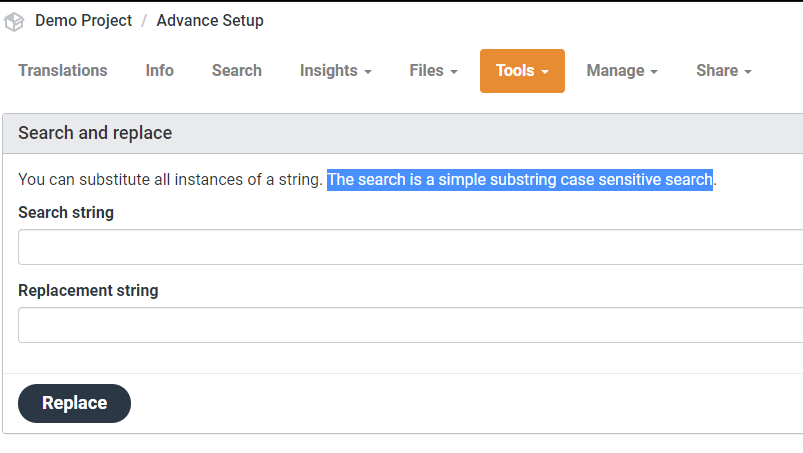Select the Search navigation tab
The image size is (803, 453).
pos(237,70)
